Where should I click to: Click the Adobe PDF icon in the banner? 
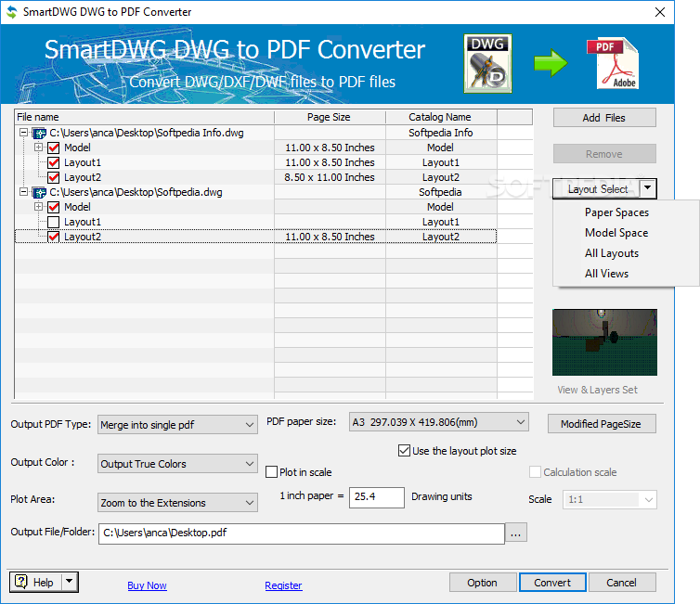click(613, 63)
